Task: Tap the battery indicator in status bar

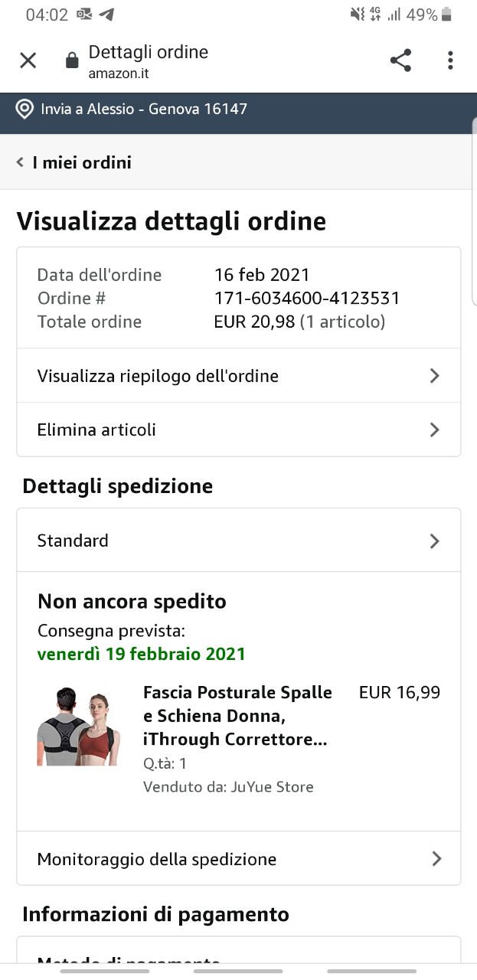Action: (x=447, y=15)
